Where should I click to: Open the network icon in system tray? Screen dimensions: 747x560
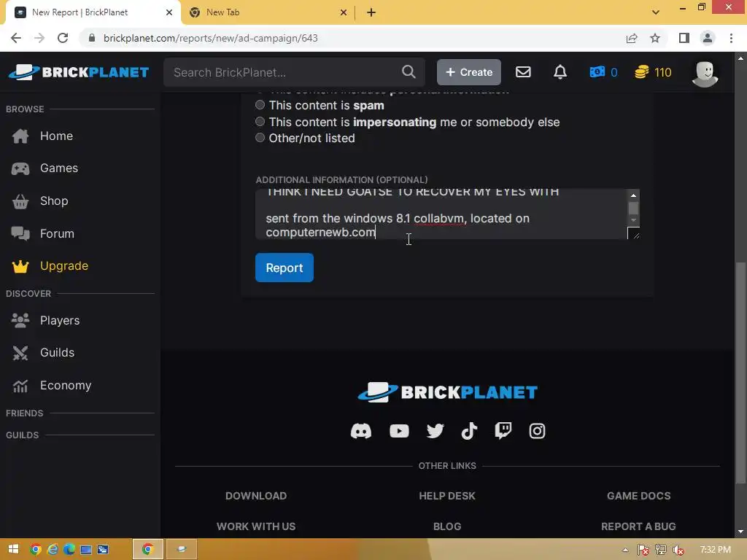[661, 550]
